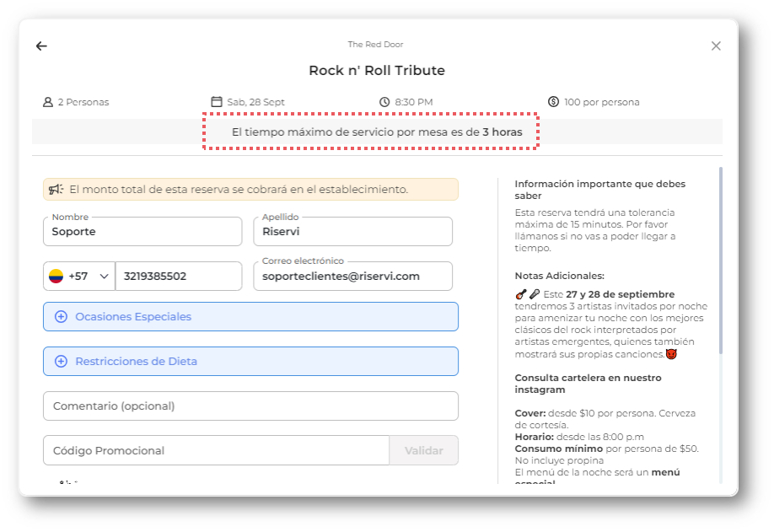Close the reservation dialog

[716, 46]
